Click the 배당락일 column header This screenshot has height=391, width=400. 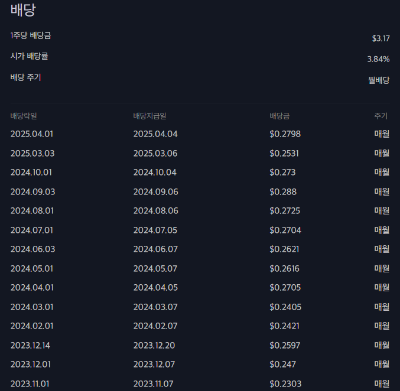click(24, 116)
